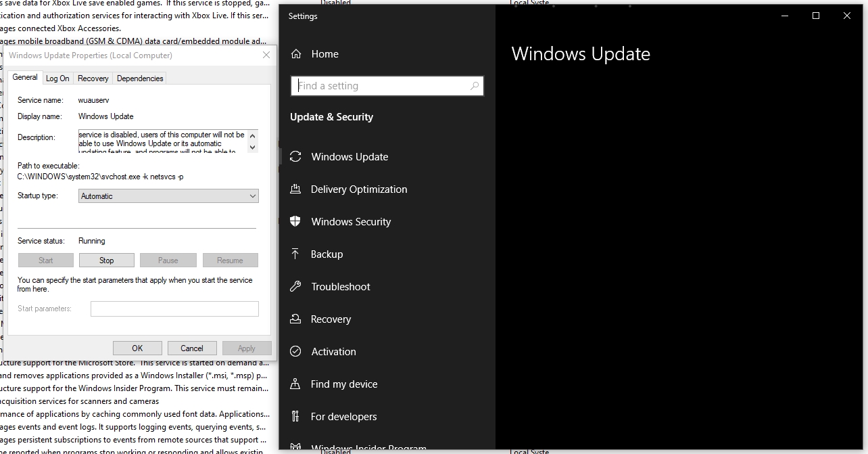Click the Running service status text
This screenshot has width=868, height=454.
pyautogui.click(x=92, y=241)
